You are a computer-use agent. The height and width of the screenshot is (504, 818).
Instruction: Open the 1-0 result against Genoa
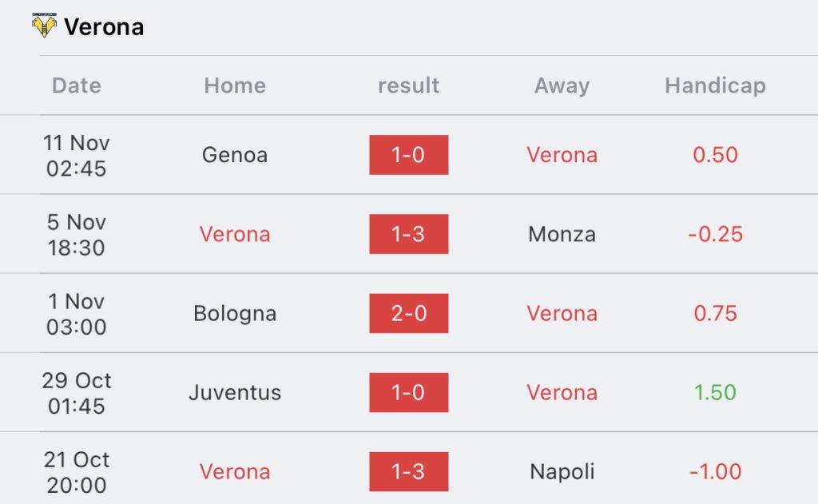click(408, 155)
